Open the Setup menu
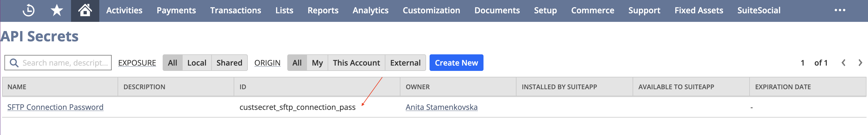 pos(545,10)
